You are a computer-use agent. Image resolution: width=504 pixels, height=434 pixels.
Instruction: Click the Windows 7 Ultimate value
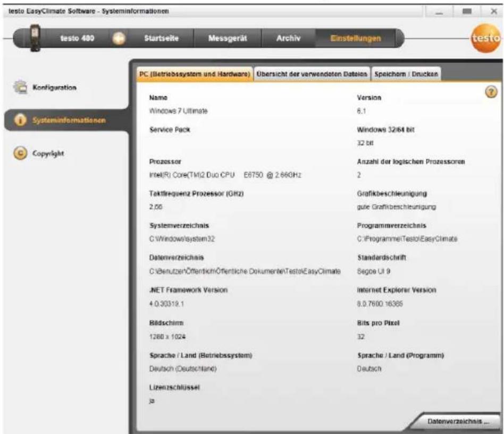tap(179, 111)
